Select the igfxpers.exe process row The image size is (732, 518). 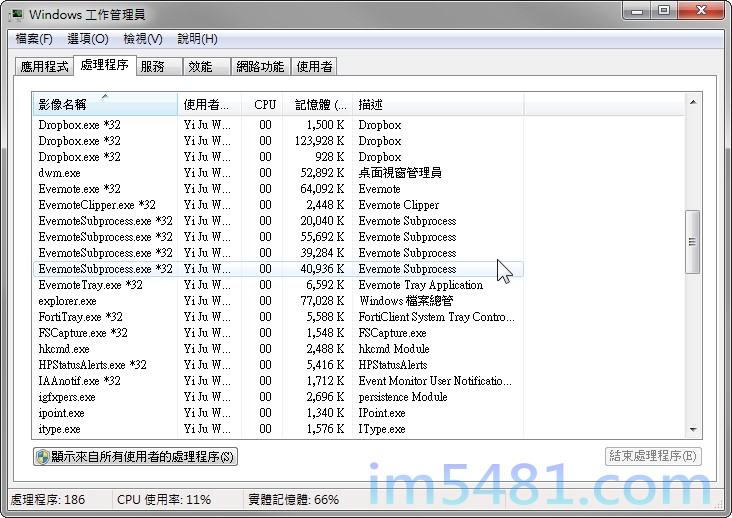278,397
